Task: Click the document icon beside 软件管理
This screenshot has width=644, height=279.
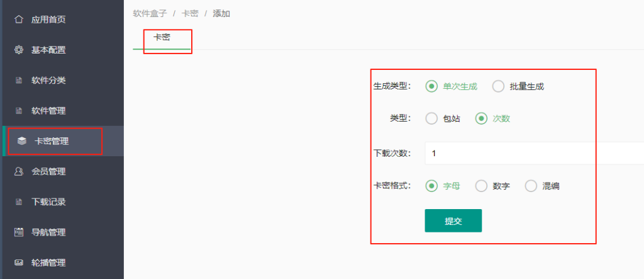Action: tap(18, 111)
